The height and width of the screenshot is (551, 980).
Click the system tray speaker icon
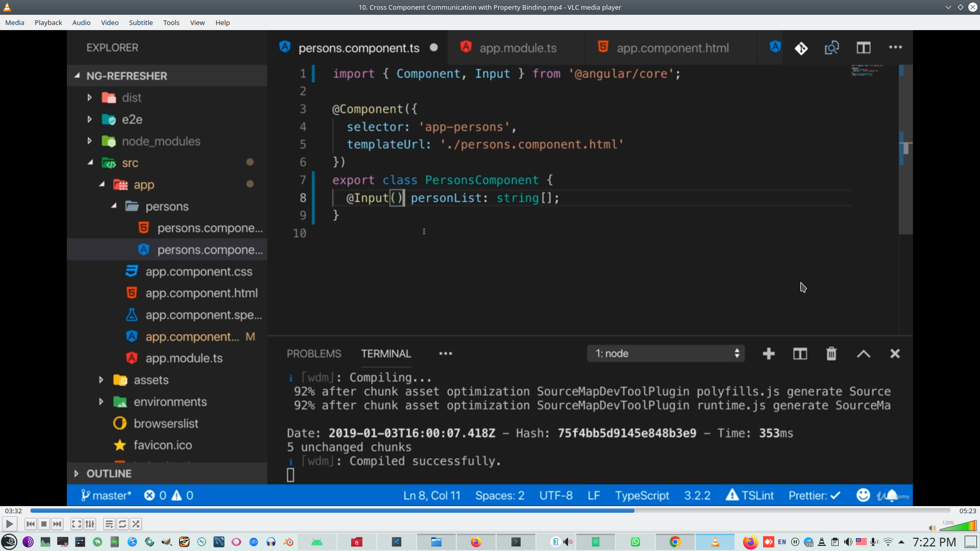848,542
